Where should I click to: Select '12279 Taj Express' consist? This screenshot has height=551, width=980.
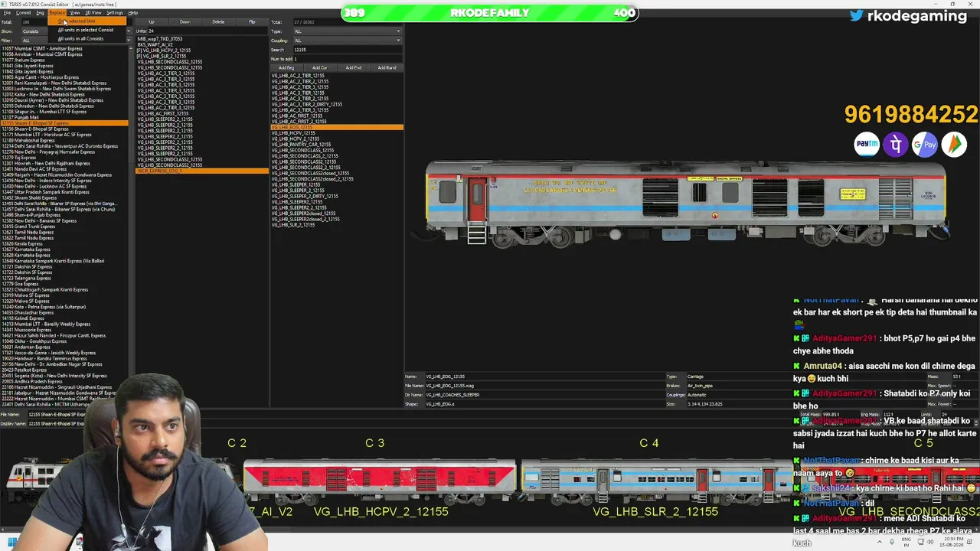click(19, 158)
